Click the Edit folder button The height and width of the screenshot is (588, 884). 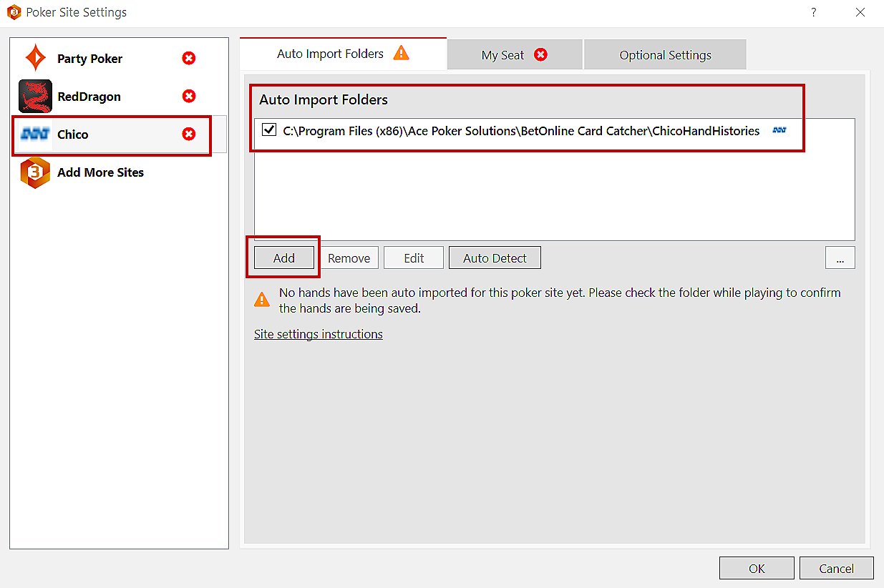(x=414, y=258)
